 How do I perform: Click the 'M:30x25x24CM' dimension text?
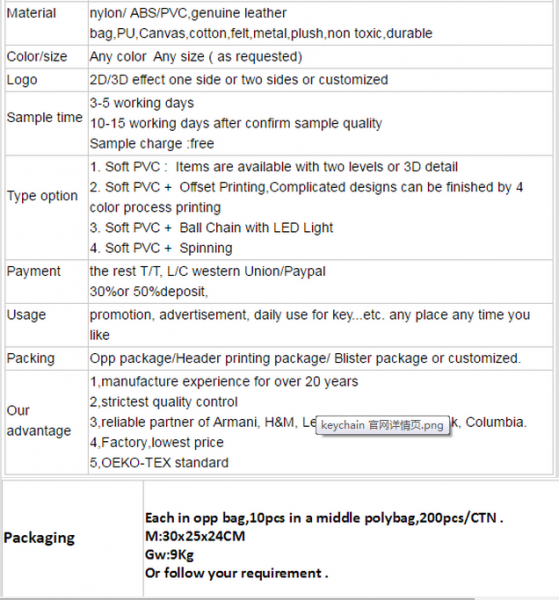[195, 536]
